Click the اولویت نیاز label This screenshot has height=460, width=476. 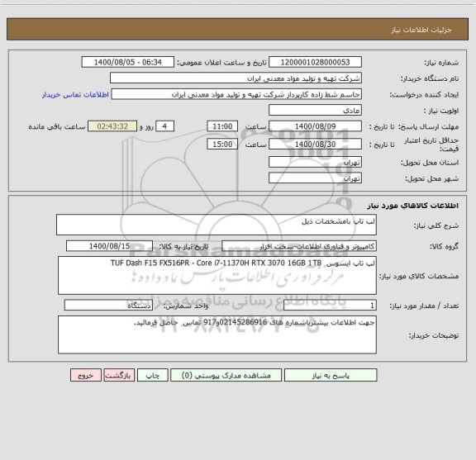441,111
